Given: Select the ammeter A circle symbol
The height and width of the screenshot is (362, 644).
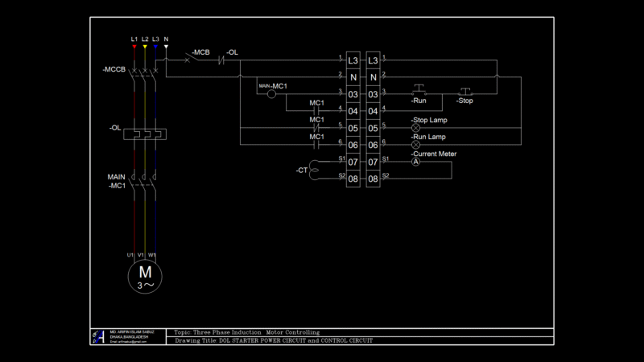Looking at the screenshot, I should [x=415, y=162].
